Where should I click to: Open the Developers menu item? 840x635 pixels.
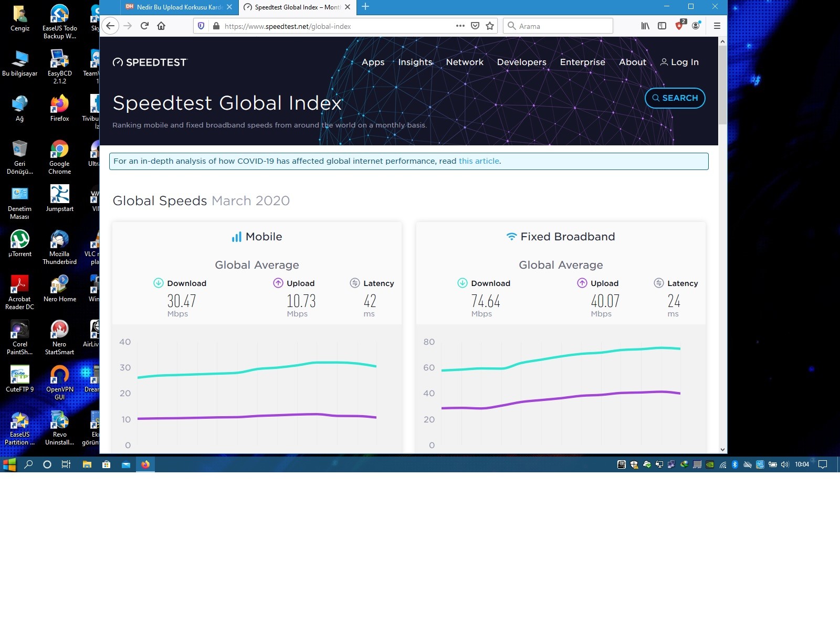[522, 62]
